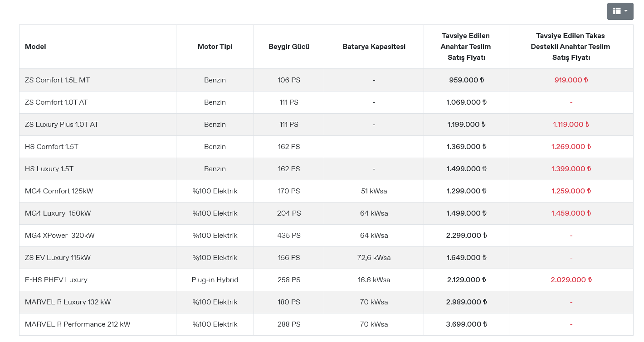Click the 1.199.000 ₺ price cell
The height and width of the screenshot is (342, 644).
pos(467,125)
